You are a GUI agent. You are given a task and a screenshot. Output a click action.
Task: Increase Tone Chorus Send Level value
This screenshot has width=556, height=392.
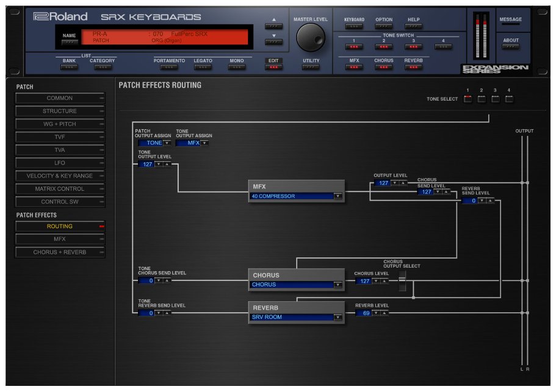[x=167, y=281]
